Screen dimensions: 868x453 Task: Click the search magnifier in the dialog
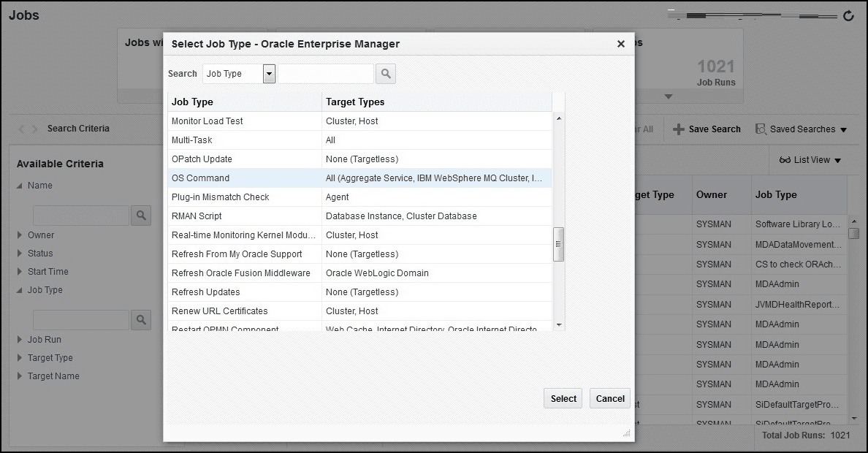click(x=385, y=74)
